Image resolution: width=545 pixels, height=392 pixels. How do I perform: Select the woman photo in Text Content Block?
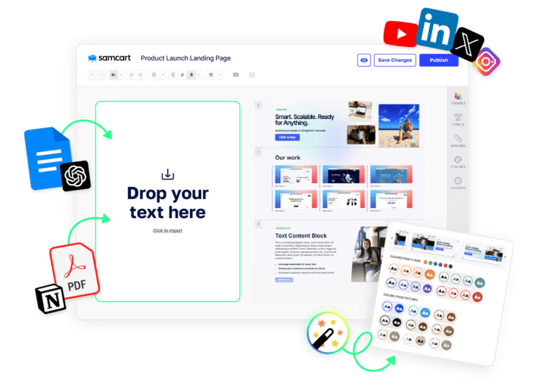(369, 254)
